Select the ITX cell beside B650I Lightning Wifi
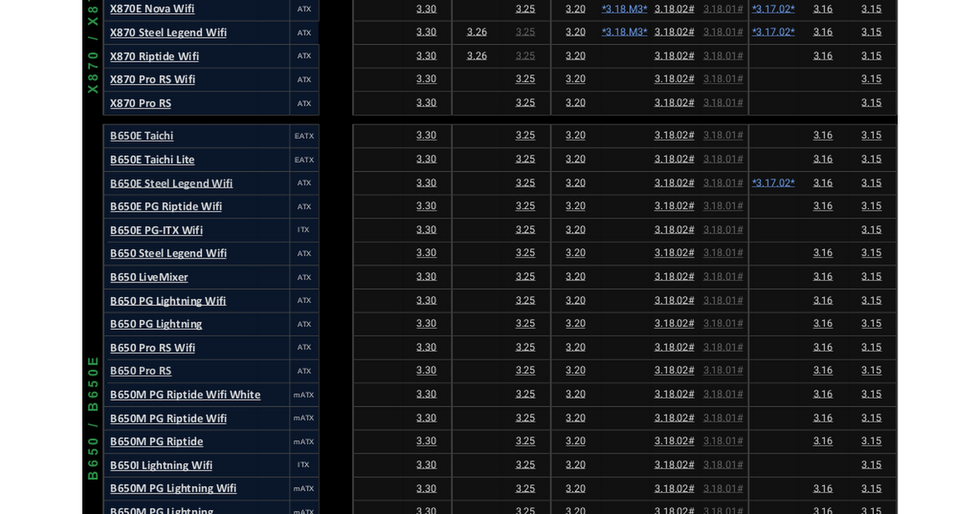 pyautogui.click(x=304, y=465)
